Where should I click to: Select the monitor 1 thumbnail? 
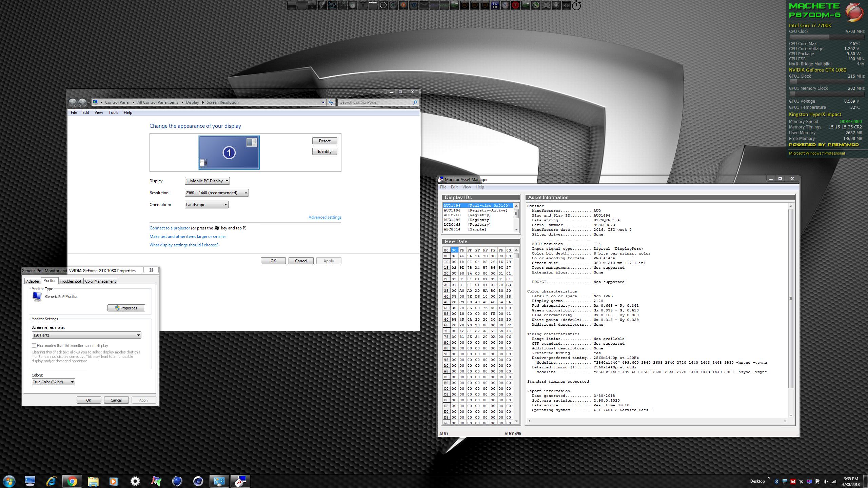[229, 152]
